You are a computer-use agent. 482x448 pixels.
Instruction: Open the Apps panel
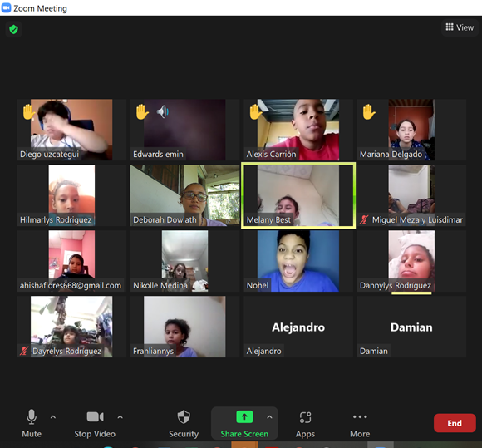pos(305,423)
